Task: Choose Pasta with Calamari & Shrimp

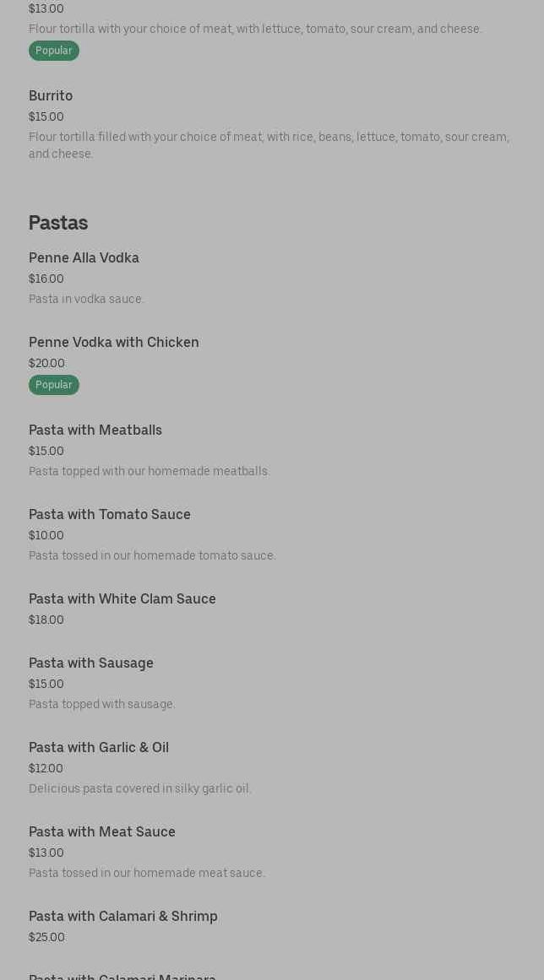Action: 123,917
